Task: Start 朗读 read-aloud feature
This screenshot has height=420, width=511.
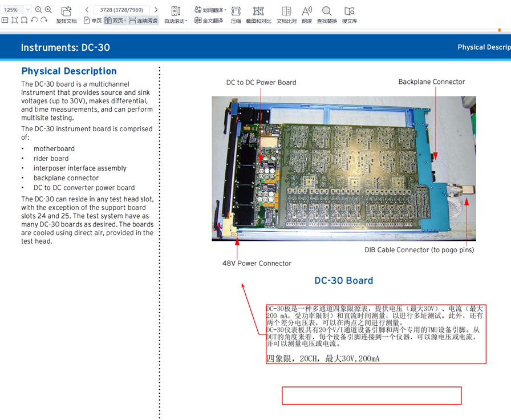Action: (307, 11)
